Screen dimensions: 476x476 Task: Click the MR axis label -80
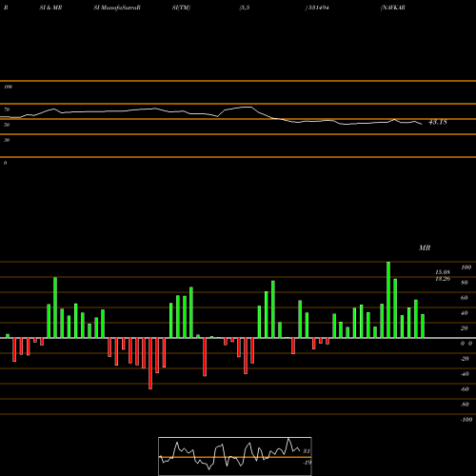465,405
